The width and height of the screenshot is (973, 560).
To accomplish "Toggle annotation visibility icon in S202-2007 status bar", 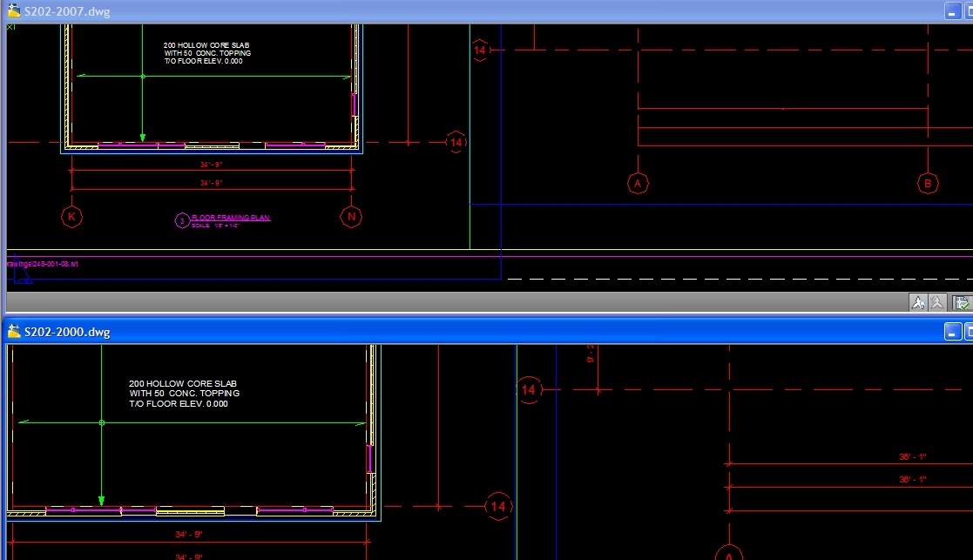I will pyautogui.click(x=918, y=302).
